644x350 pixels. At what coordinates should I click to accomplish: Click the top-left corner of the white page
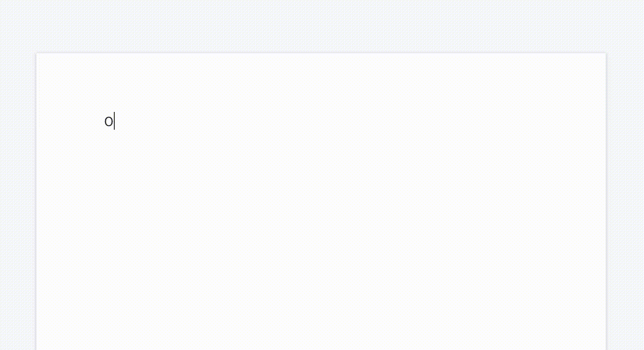click(37, 54)
